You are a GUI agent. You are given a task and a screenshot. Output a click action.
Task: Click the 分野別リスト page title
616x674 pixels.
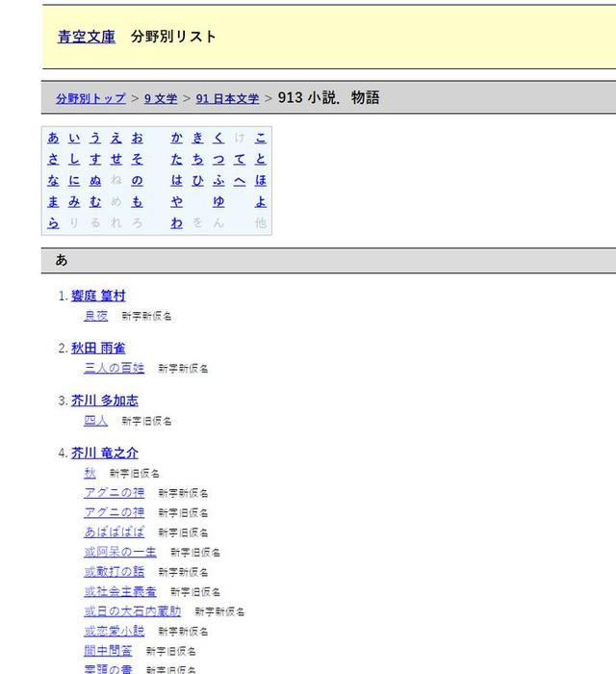point(173,37)
